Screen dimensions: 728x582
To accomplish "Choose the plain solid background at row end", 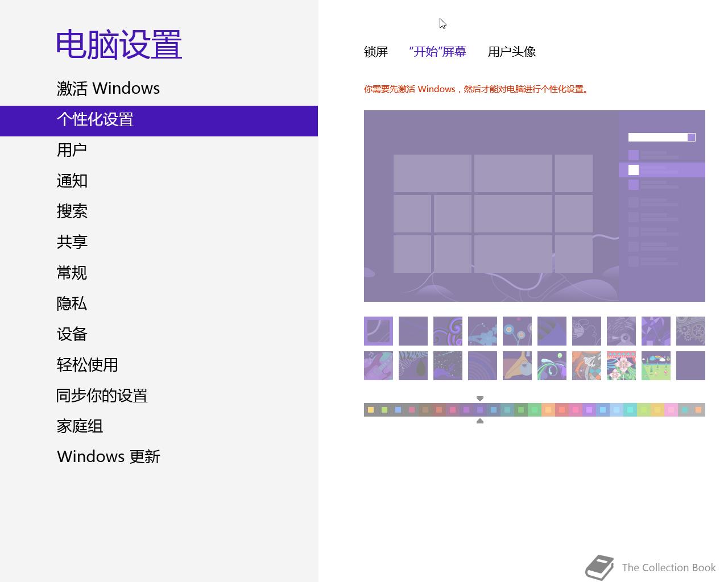I will [690, 365].
